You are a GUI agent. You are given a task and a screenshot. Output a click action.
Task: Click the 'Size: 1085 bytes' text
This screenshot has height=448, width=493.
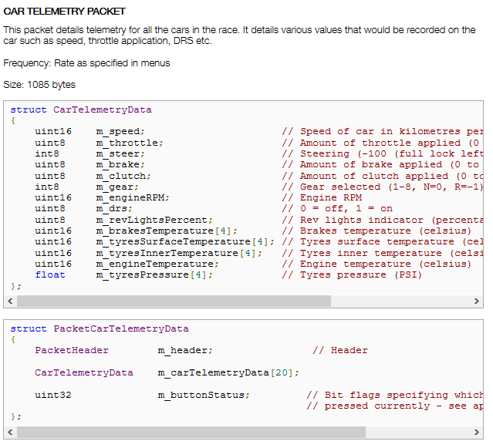click(39, 85)
